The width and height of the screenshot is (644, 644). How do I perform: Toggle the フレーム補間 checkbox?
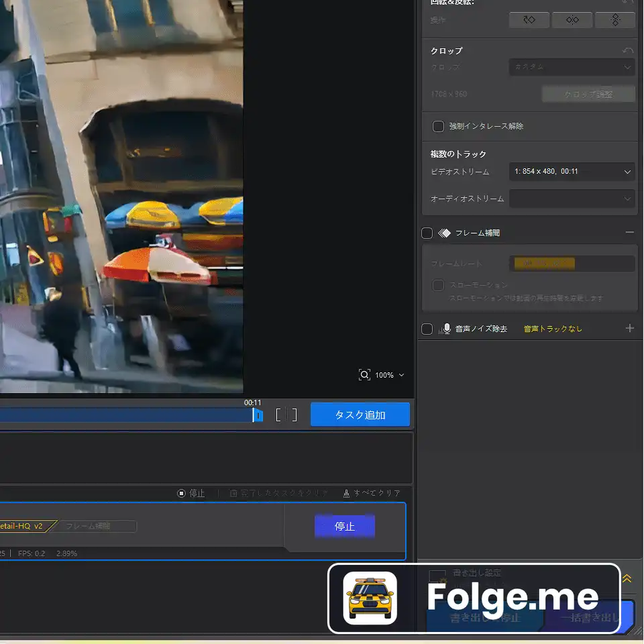[x=427, y=233]
